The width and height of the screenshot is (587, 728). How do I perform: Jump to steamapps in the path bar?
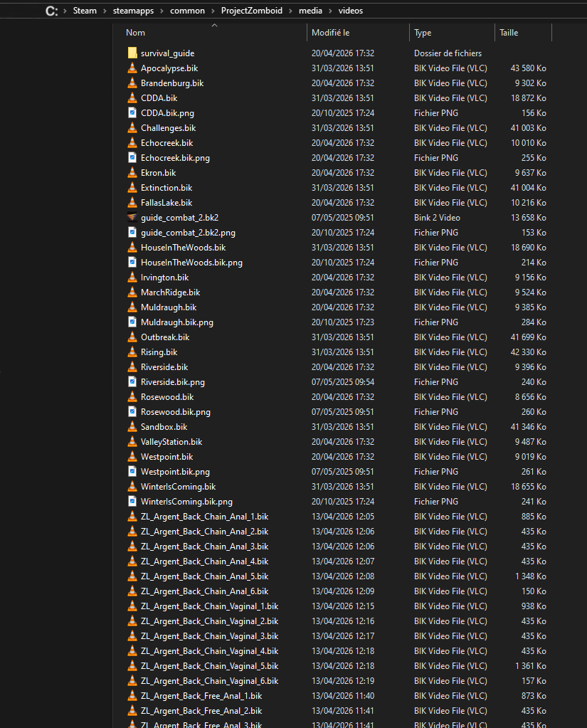pos(133,11)
